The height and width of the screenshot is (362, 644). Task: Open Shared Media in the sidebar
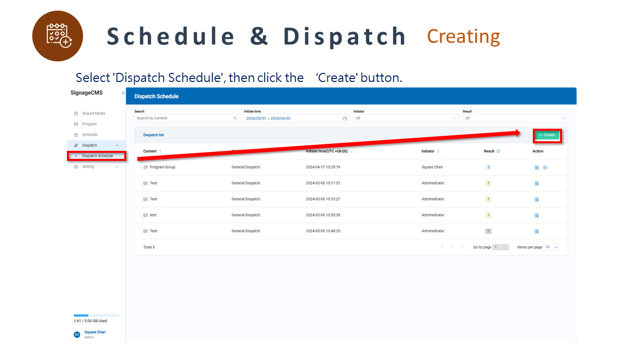tap(94, 114)
